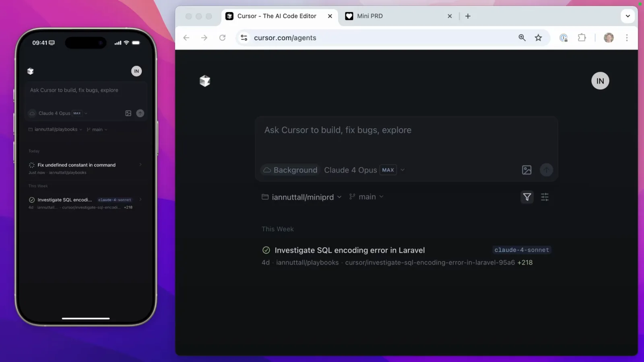Open the site information icon beside the URL

coord(244,38)
